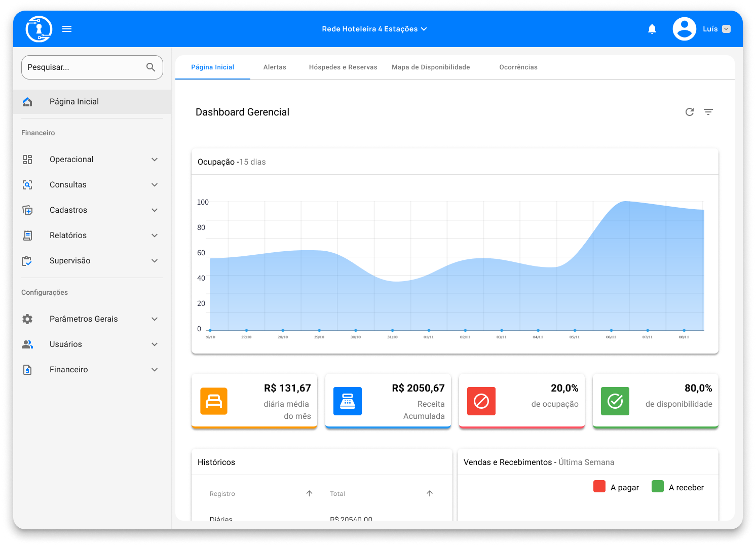The image size is (756, 545).
Task: Click the orange bed icon card
Action: pyautogui.click(x=214, y=401)
